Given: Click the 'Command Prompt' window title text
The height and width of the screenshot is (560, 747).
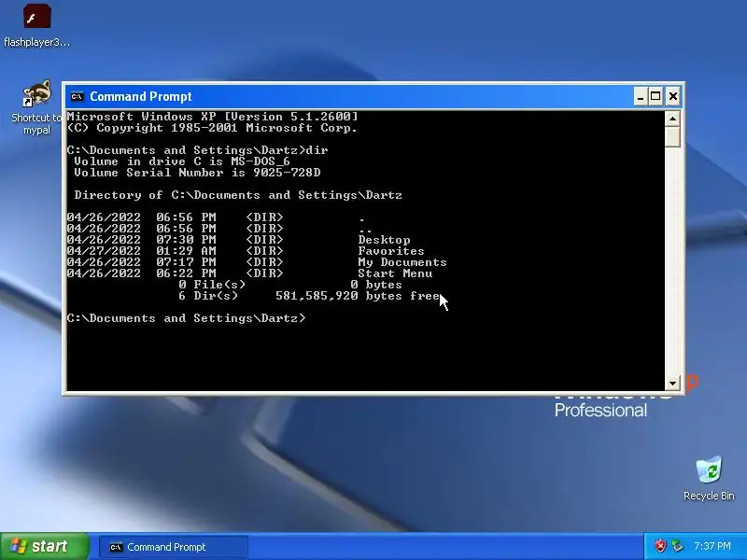Looking at the screenshot, I should click(141, 97).
